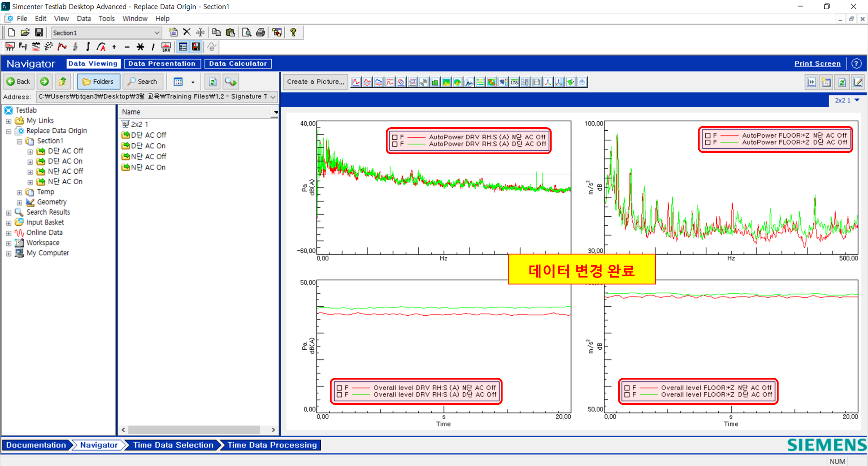
Task: Expand the Geometry tree node
Action: point(20,203)
